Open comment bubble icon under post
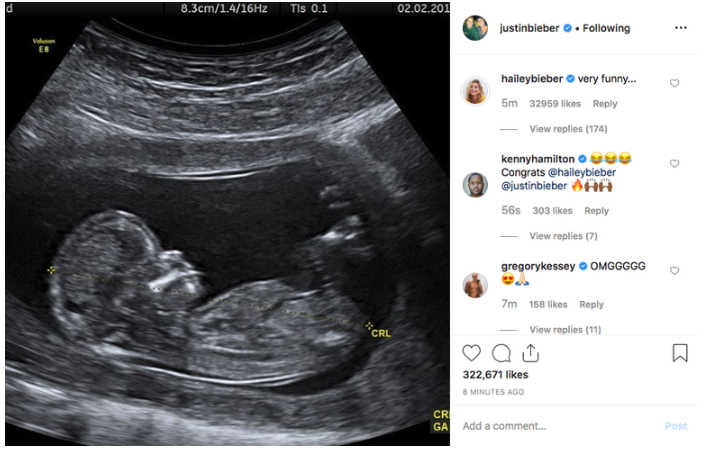Image resolution: width=707 pixels, height=451 pixels. click(x=501, y=353)
